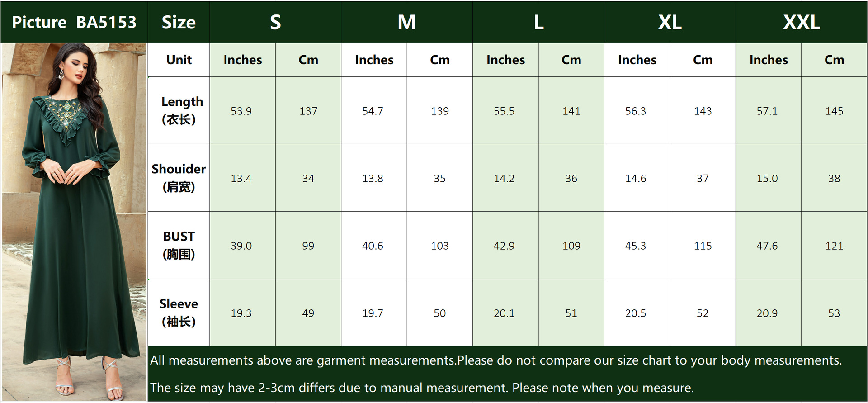Select the Length row label cell
Image resolution: width=868 pixels, height=403 pixels.
(x=179, y=110)
